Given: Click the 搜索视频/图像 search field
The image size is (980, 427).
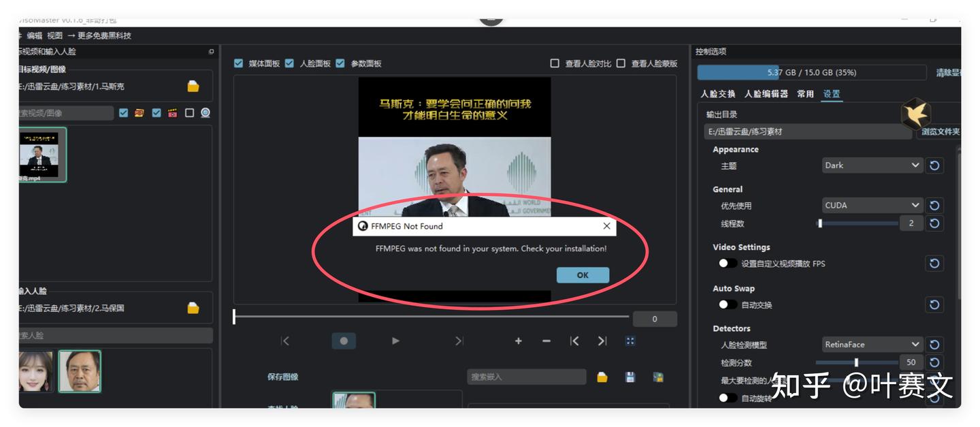Looking at the screenshot, I should click(66, 113).
